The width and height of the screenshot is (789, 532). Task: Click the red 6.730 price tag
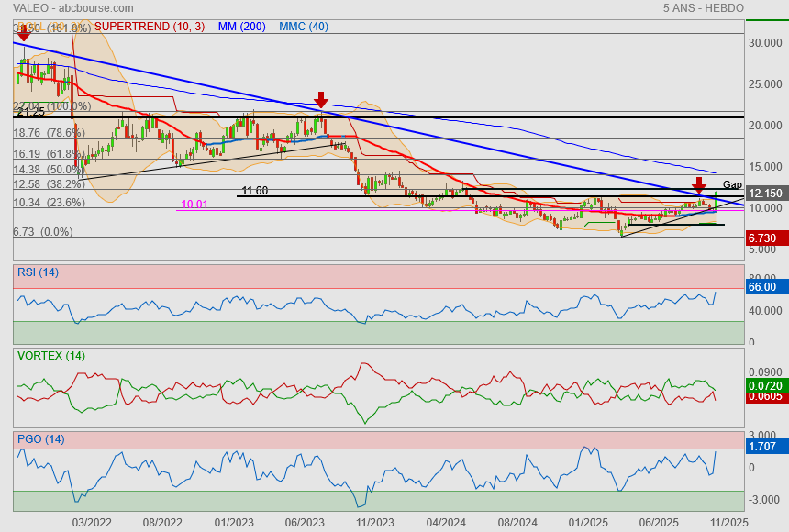click(762, 238)
